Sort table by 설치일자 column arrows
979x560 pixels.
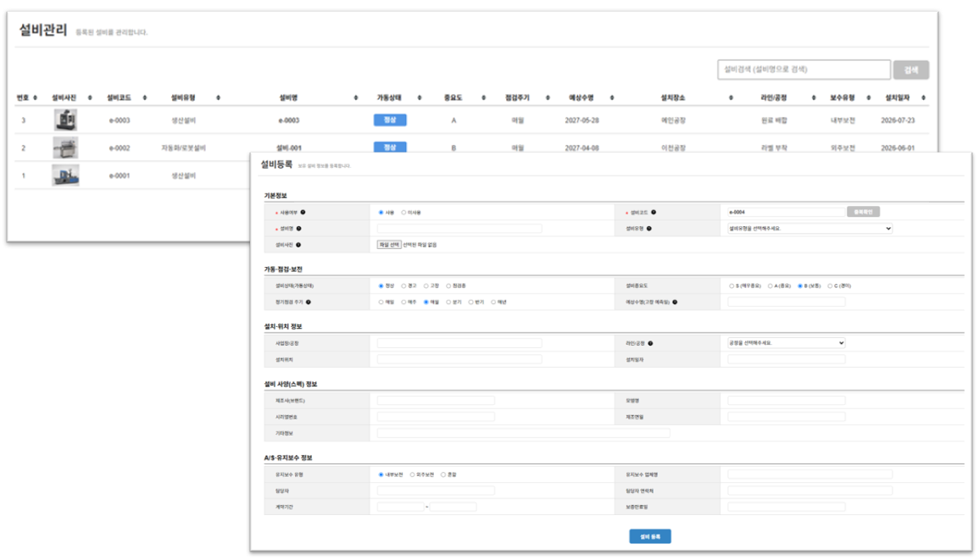point(923,97)
